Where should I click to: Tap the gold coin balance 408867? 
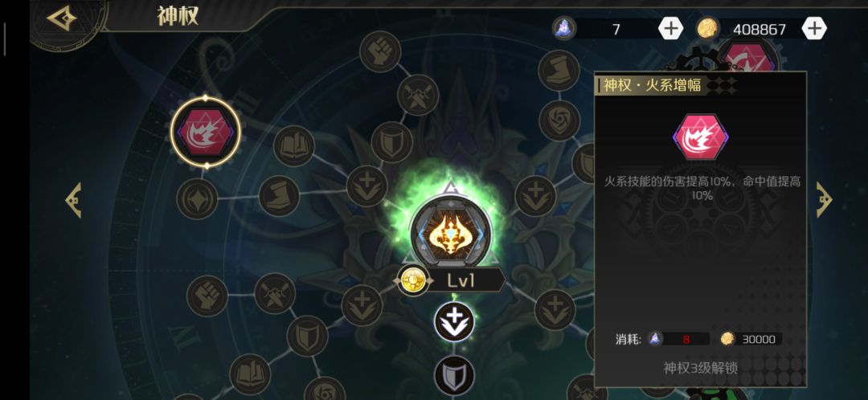759,30
